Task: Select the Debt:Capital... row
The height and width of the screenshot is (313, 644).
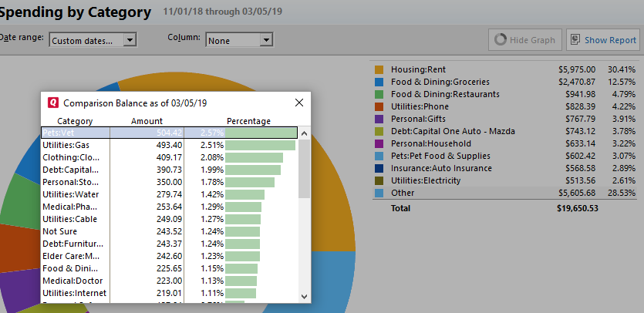Action: (x=170, y=170)
